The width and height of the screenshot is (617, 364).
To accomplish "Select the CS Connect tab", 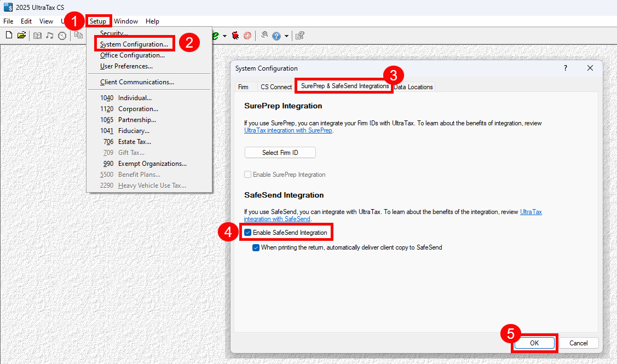I will [276, 87].
